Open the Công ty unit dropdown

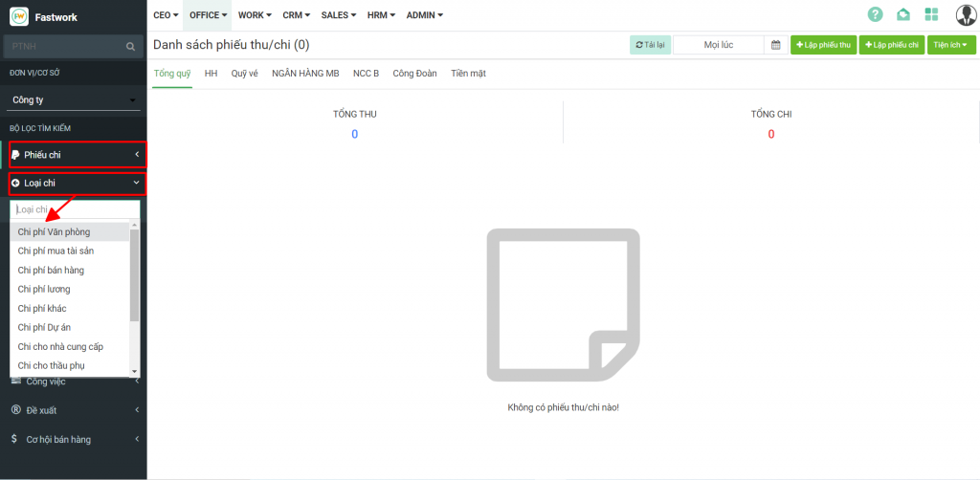[x=74, y=99]
